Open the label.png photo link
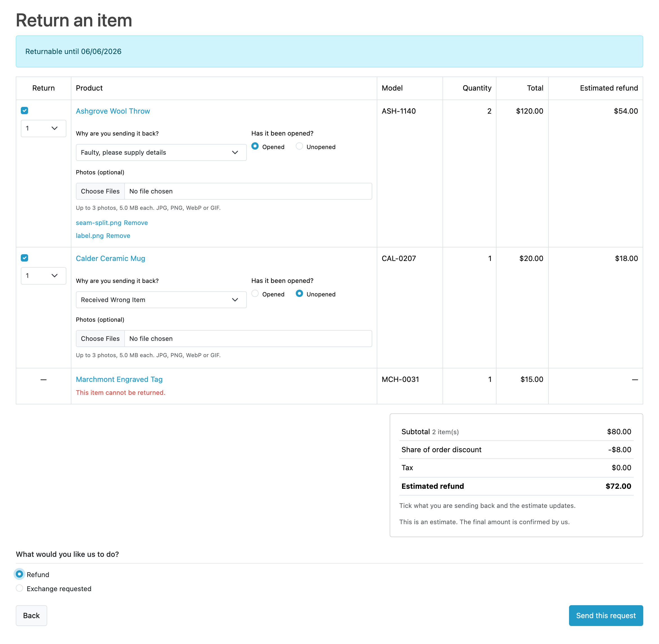 click(90, 235)
